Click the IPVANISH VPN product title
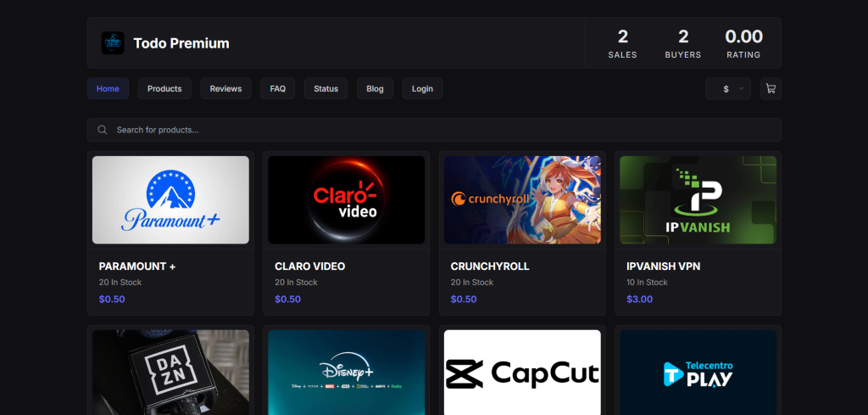The width and height of the screenshot is (868, 415). tap(663, 266)
